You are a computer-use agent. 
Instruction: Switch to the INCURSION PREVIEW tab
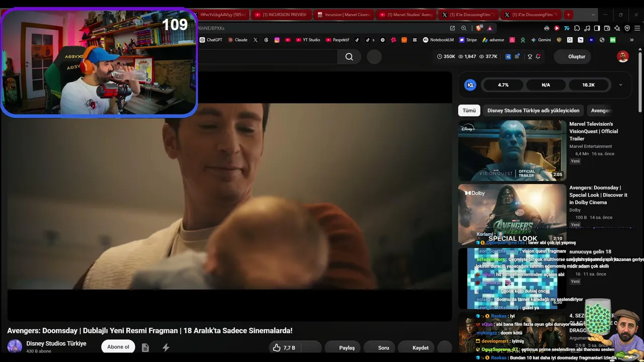281,15
